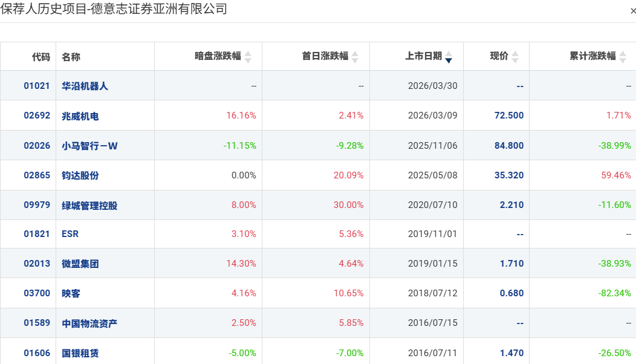Close the 保荐人历史项目 dialog
636x364 pixels.
pos(633,11)
